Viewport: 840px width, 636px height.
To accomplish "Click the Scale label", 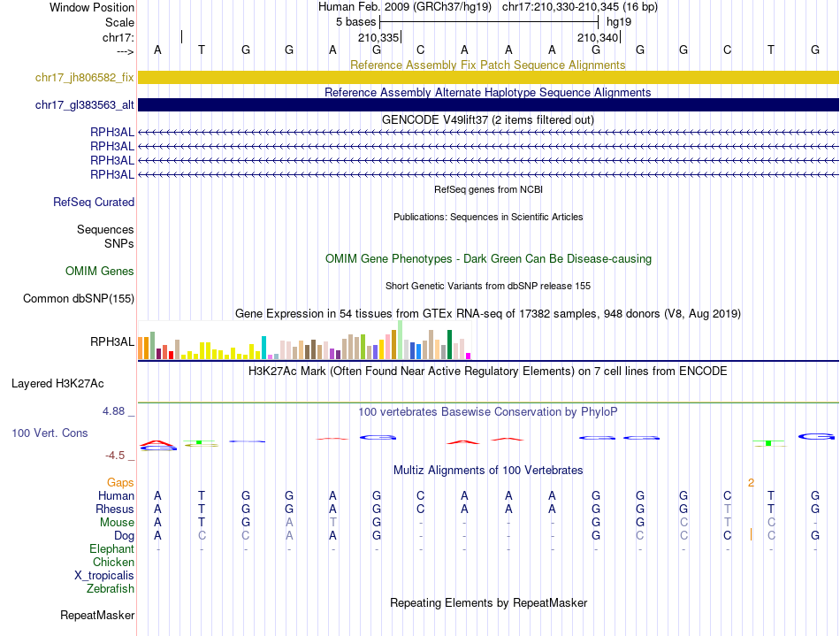I will 120,22.
